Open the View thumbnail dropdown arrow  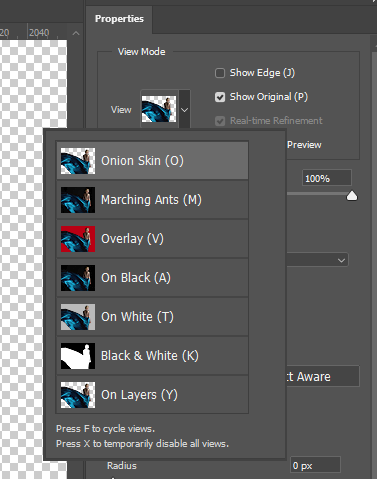pyautogui.click(x=184, y=109)
